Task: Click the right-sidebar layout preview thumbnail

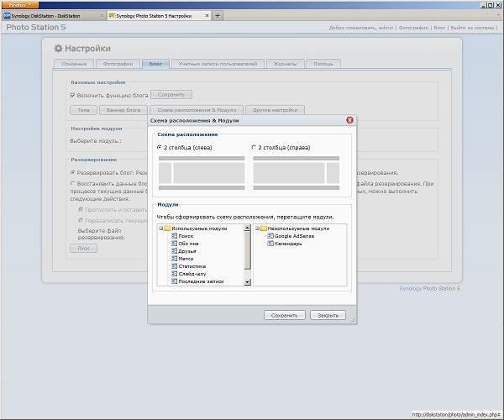Action: tap(296, 173)
